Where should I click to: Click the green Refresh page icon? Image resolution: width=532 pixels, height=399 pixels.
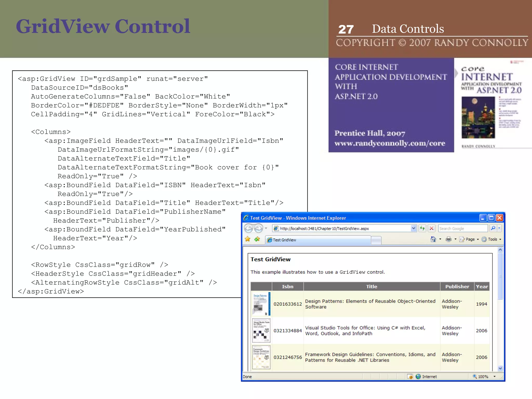pyautogui.click(x=422, y=229)
